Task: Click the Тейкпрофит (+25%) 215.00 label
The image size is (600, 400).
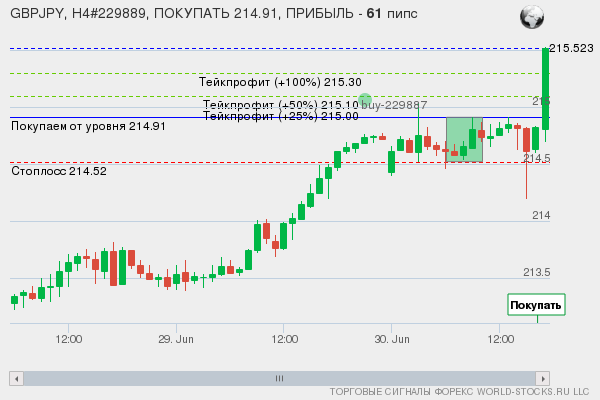Action: click(x=280, y=116)
